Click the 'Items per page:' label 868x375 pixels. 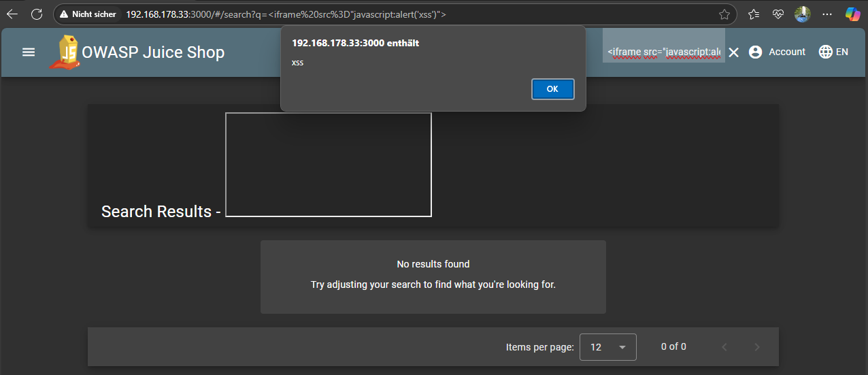540,347
